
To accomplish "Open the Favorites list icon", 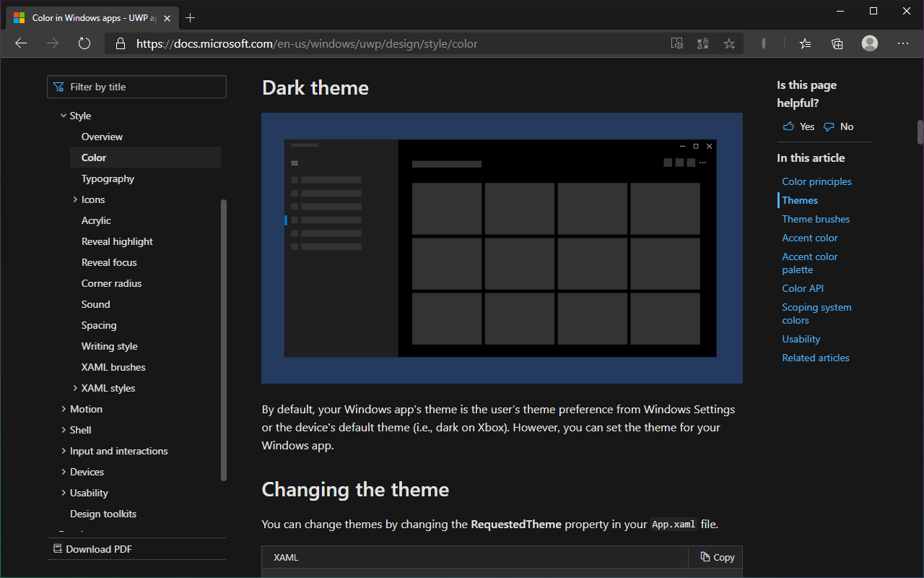I will coord(805,43).
